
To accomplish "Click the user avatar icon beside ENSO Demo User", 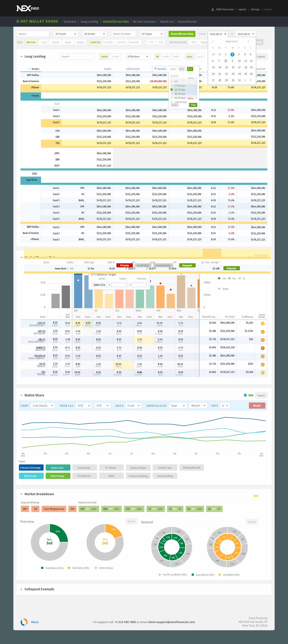I will [x=213, y=9].
